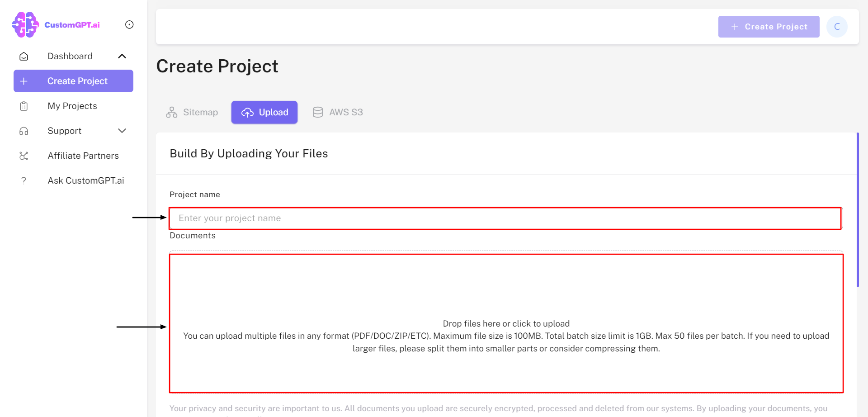The width and height of the screenshot is (868, 417).
Task: Toggle the sidebar collapse circle icon
Action: [x=129, y=25]
